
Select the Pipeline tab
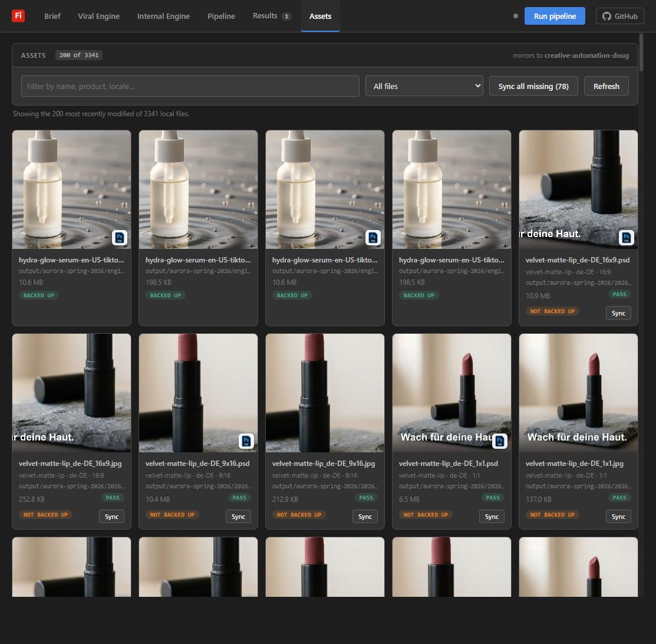221,17
